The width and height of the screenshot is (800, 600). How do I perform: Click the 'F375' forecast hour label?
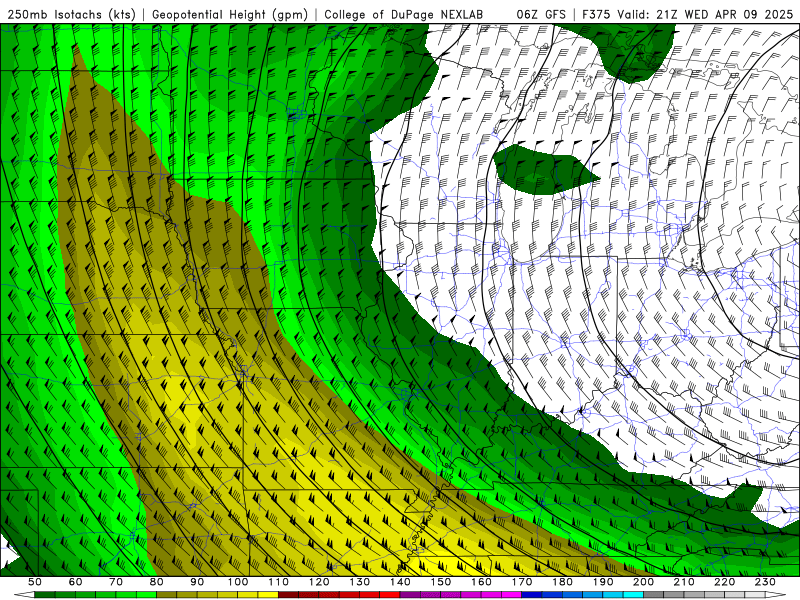[596, 15]
